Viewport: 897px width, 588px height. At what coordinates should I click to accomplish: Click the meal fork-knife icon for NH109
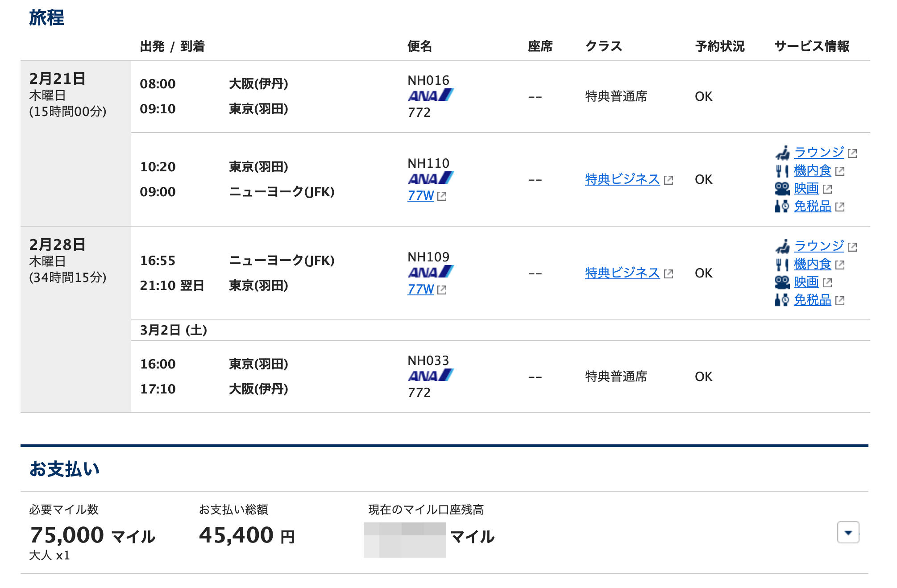point(782,265)
